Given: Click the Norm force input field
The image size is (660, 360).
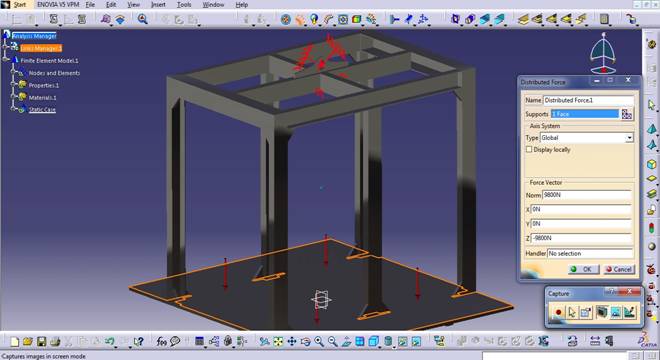Looking at the screenshot, I should point(587,195).
